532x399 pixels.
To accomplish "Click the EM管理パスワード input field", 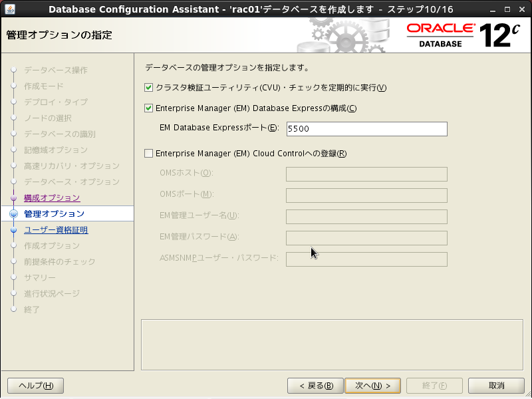I will tap(366, 238).
